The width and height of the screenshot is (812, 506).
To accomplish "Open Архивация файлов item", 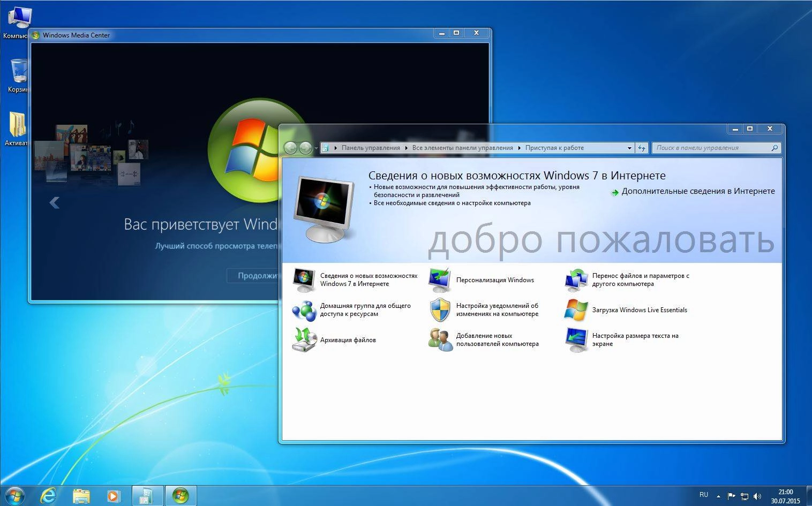I will pos(334,339).
